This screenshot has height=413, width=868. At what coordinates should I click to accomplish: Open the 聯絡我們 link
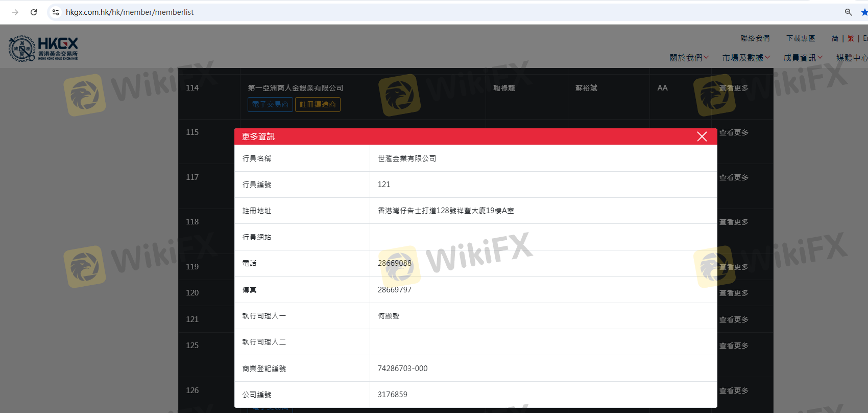755,38
